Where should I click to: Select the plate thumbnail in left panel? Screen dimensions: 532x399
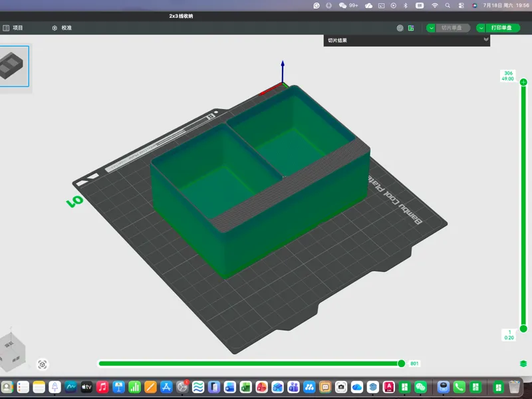[x=13, y=66]
